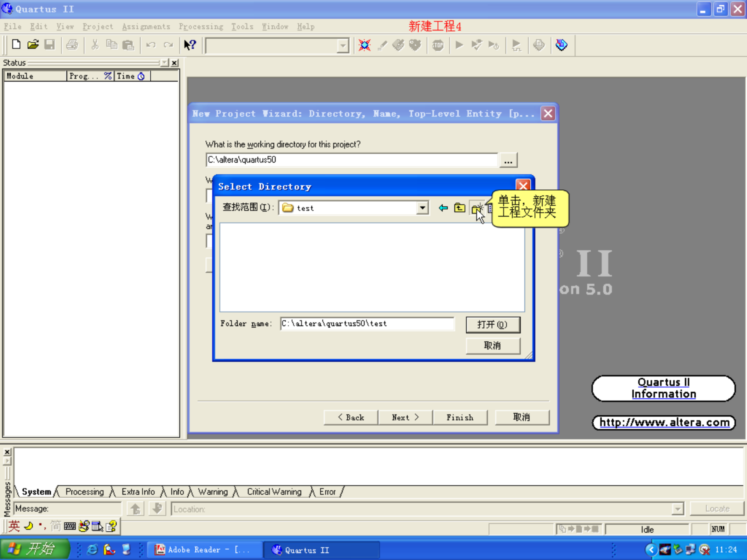The height and width of the screenshot is (560, 747).
Task: Click the Open file folder icon
Action: click(33, 45)
